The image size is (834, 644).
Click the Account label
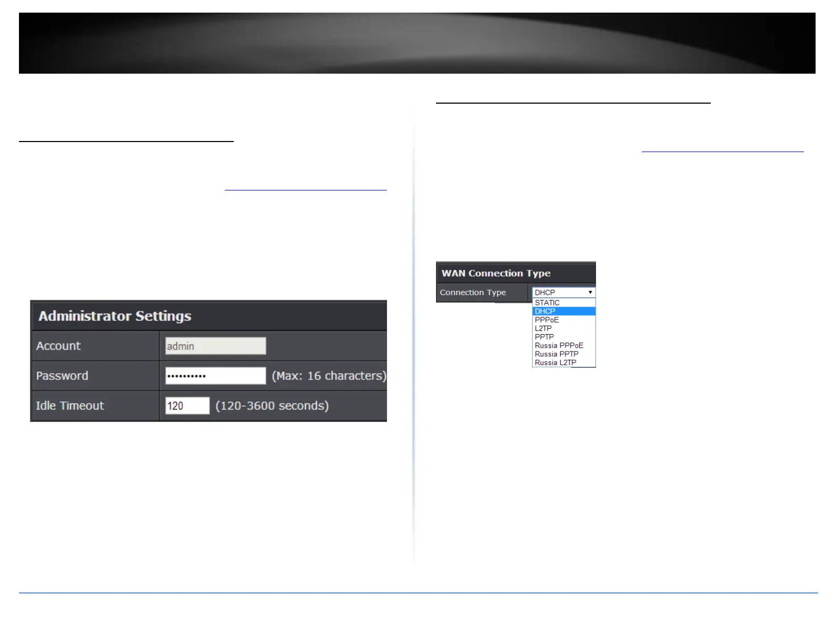point(58,346)
